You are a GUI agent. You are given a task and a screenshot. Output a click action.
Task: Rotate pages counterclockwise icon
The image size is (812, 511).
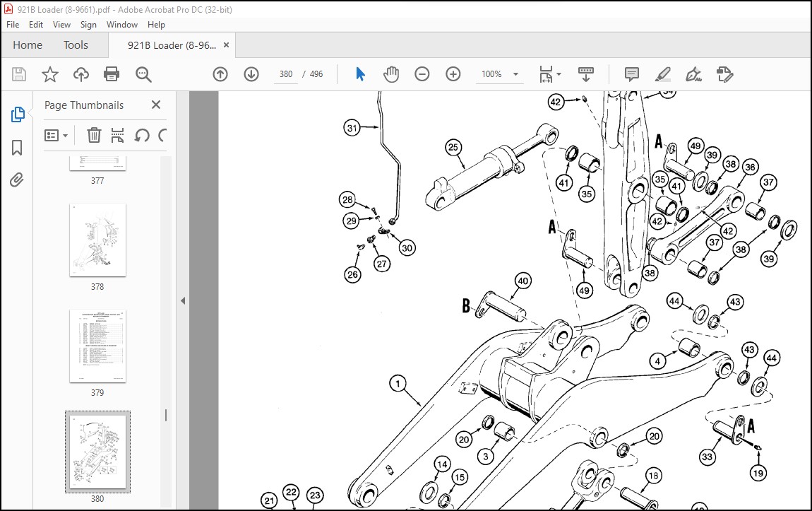pyautogui.click(x=141, y=135)
